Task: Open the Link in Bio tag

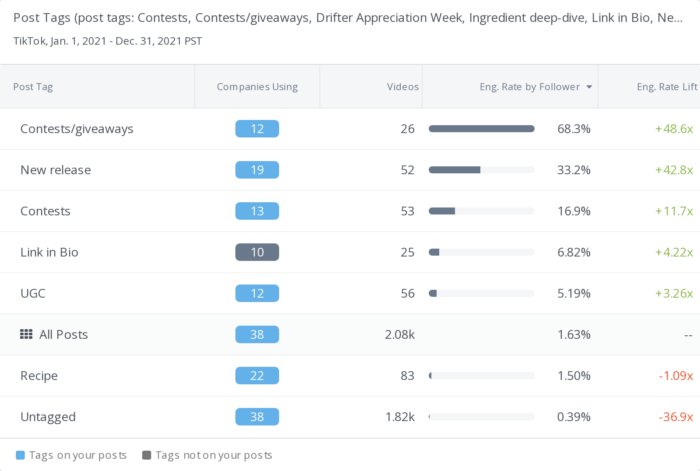Action: [x=49, y=252]
